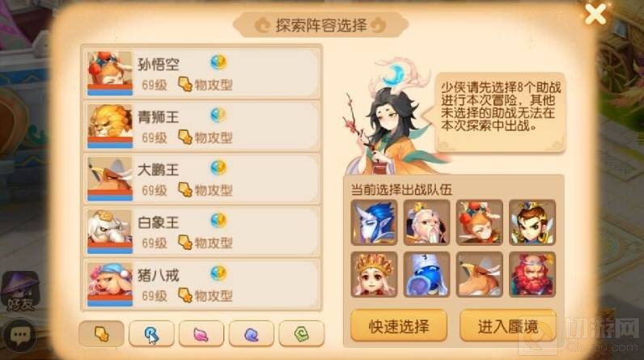Select 孙悟空 from the hero list
The width and height of the screenshot is (644, 360).
tap(202, 73)
